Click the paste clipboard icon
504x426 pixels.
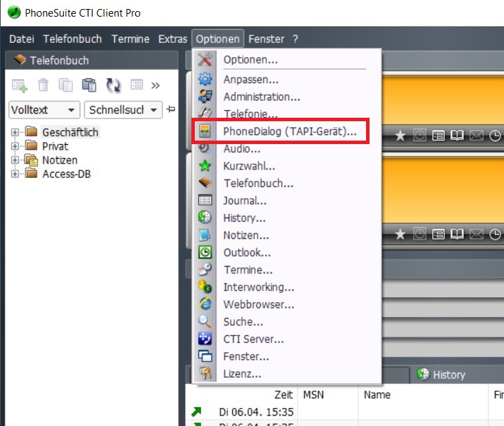(x=89, y=85)
